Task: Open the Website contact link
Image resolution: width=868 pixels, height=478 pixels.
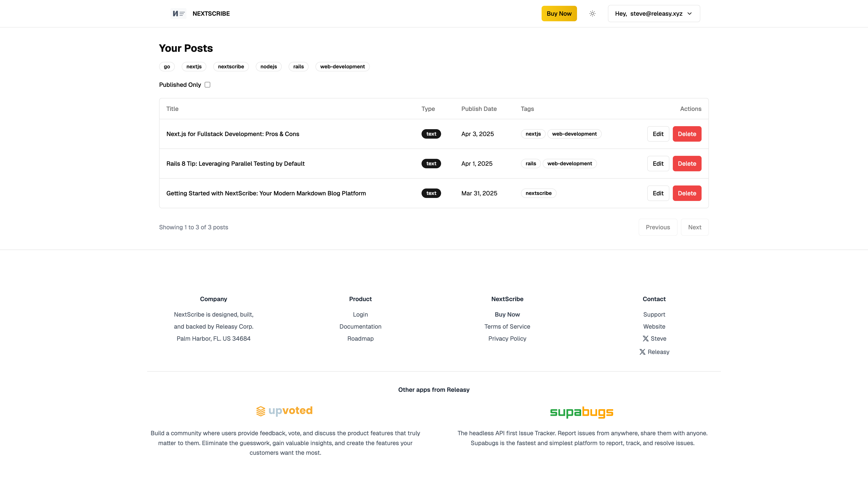Action: 654,326
